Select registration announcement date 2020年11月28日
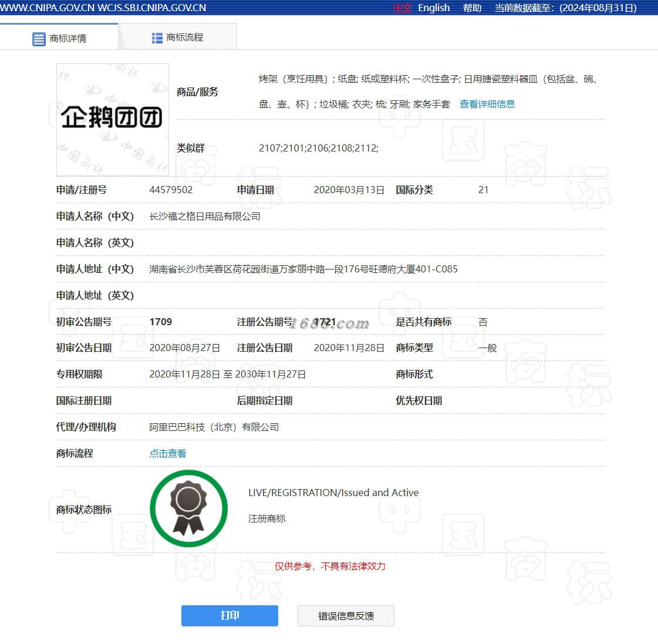The width and height of the screenshot is (658, 644). pyautogui.click(x=349, y=348)
